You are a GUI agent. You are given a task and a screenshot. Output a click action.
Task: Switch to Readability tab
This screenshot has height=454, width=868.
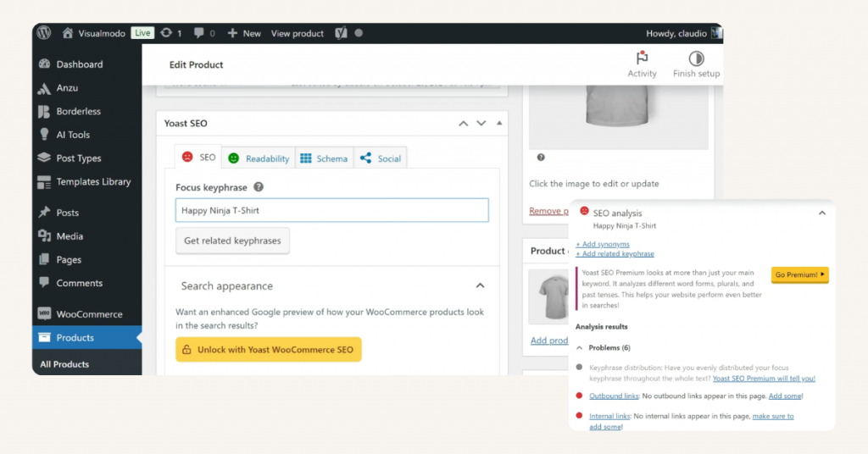point(259,158)
